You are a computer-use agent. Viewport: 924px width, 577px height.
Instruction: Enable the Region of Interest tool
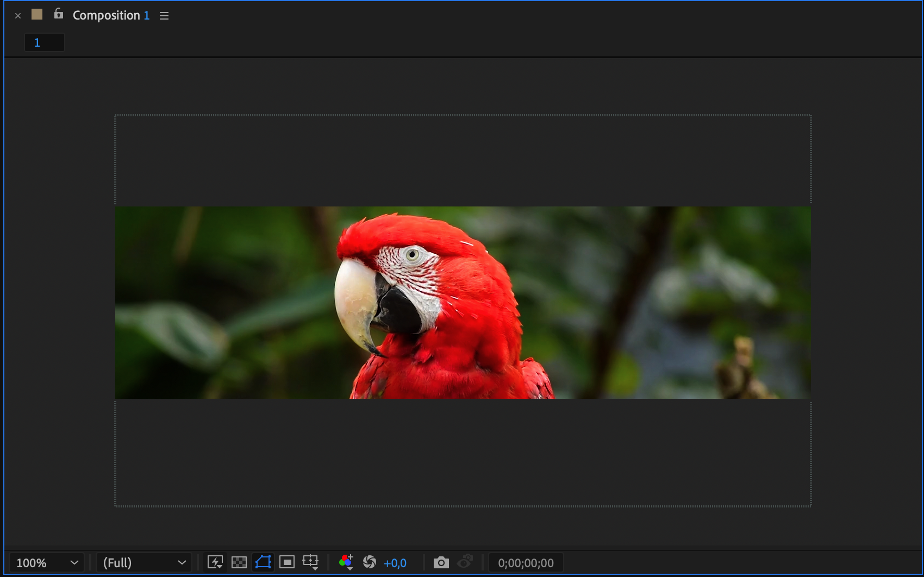(x=287, y=562)
